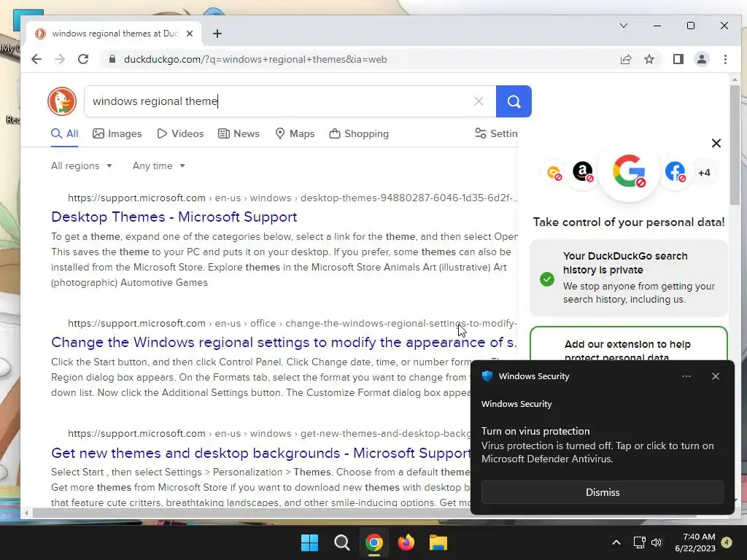The height and width of the screenshot is (560, 747).
Task: Open the tab search chevron
Action: pyautogui.click(x=624, y=26)
